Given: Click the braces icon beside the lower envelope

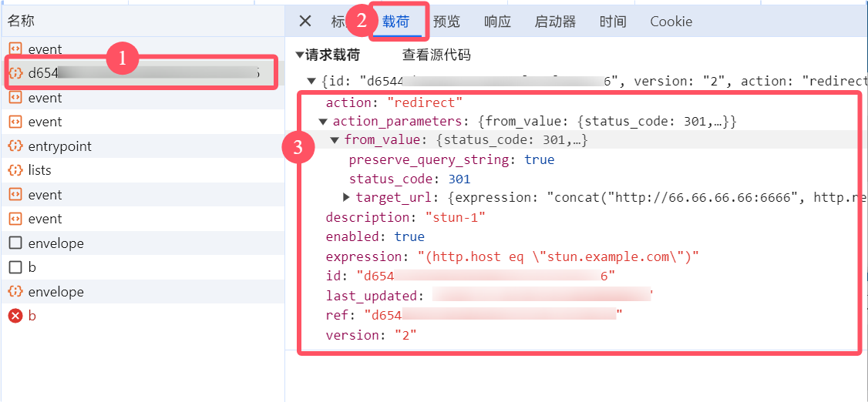Looking at the screenshot, I should [15, 292].
